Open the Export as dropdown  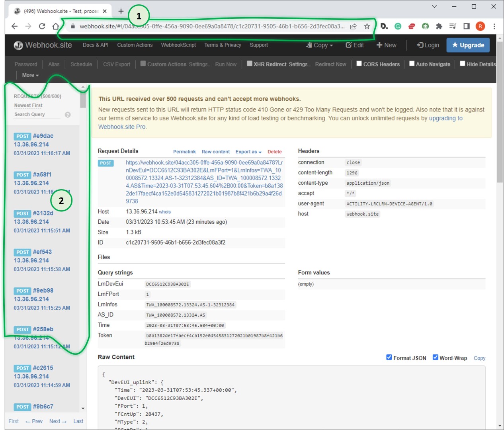248,152
